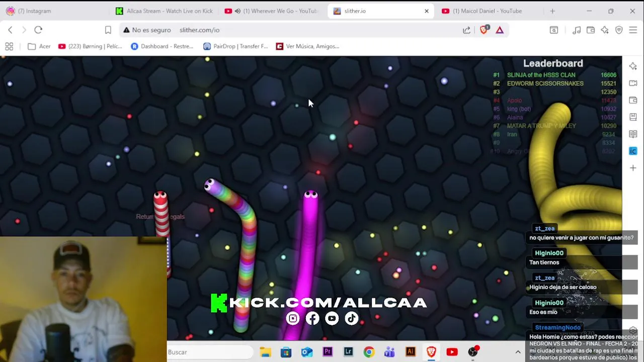
Task: Open the YouTube app in taskbar
Action: click(452, 352)
